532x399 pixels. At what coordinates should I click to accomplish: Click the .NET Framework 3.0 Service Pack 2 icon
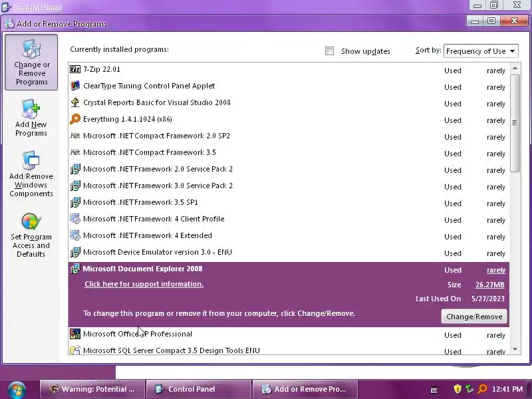(x=75, y=186)
